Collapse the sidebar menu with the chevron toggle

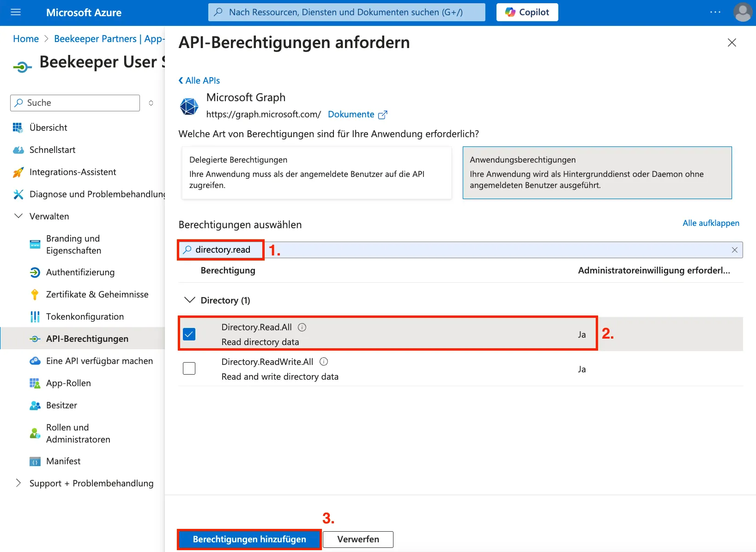click(151, 103)
